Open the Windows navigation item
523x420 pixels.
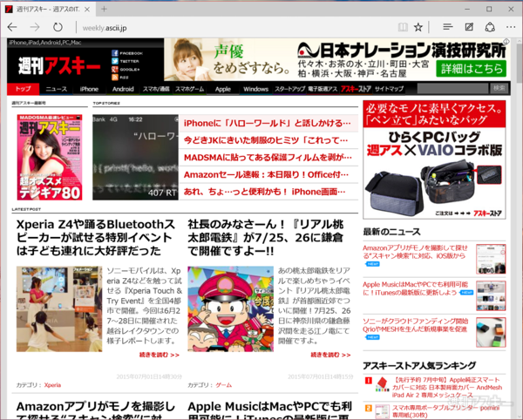tap(255, 89)
